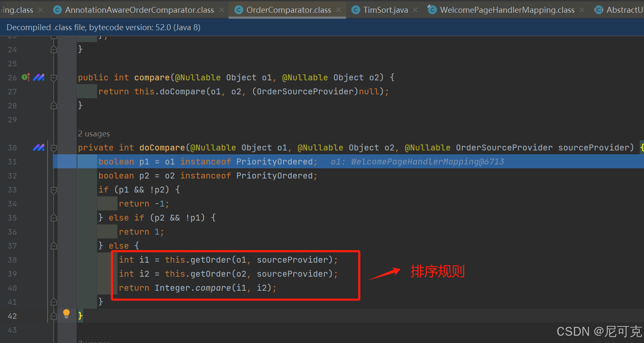This screenshot has width=644, height=343.
Task: Close the OrderComparator.class tab
Action: [338, 10]
